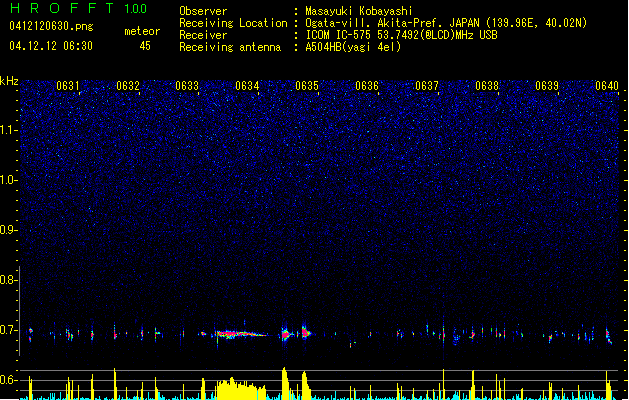This screenshot has width=629, height=400.
Task: Click the 0640 time marker
Action: (x=607, y=85)
